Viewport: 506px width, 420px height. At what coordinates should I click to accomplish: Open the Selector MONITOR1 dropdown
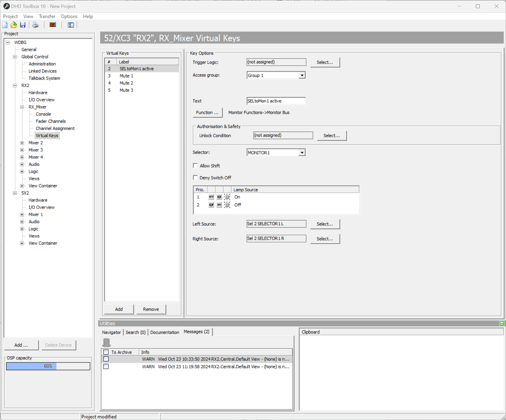tap(302, 152)
